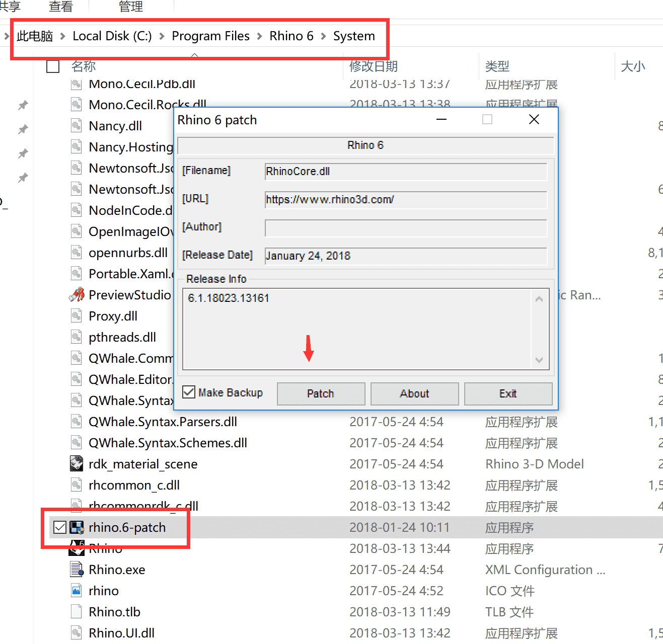
Task: Click Release Info scroll down arrow
Action: [539, 360]
